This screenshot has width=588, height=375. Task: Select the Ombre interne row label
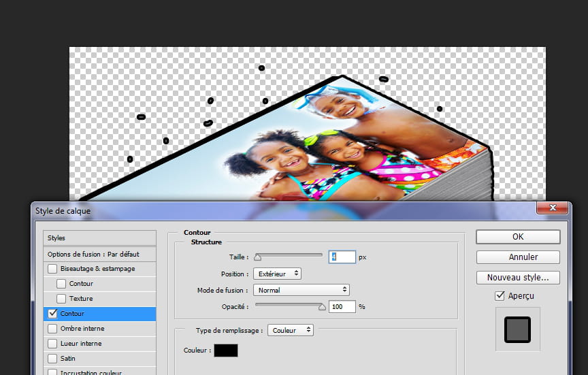tap(82, 329)
